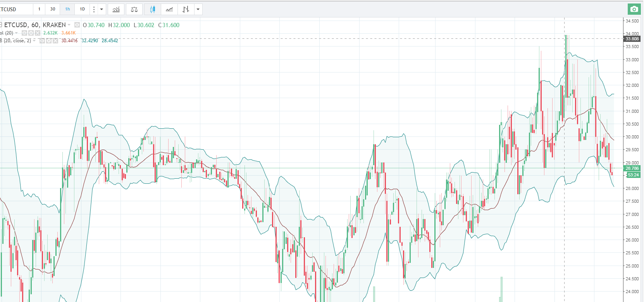
Task: Click the ETCUSD symbol input field
Action: coord(15,9)
